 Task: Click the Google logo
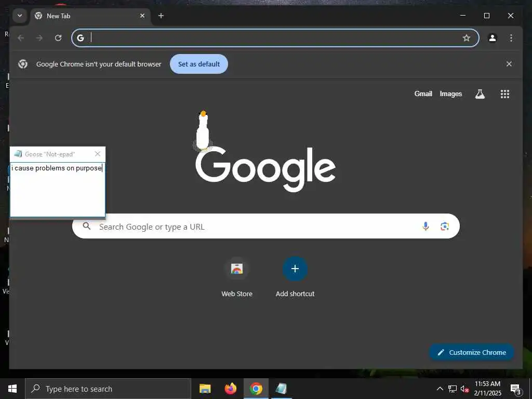point(265,169)
